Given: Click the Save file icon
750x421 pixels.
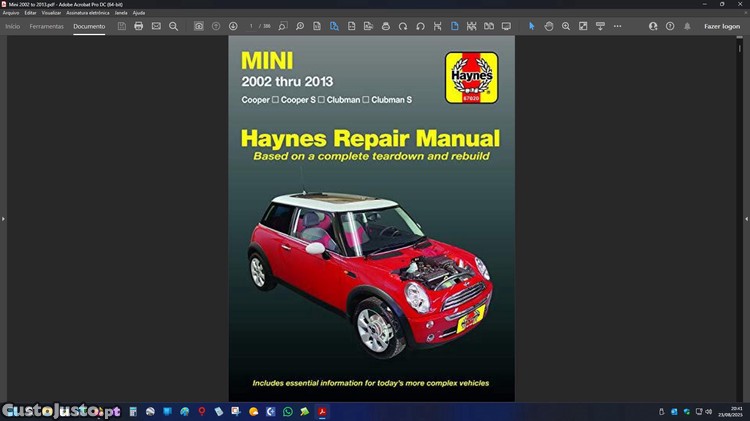Looking at the screenshot, I should (121, 26).
